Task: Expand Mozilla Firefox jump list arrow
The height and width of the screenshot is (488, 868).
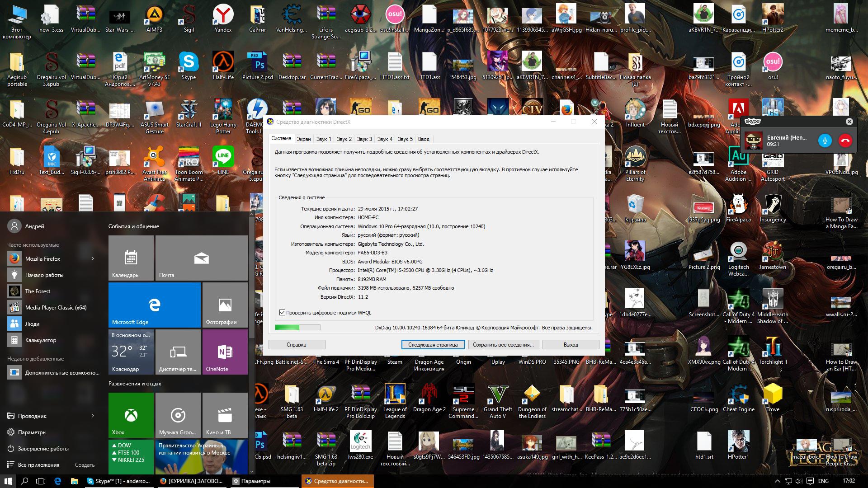Action: pyautogui.click(x=93, y=258)
